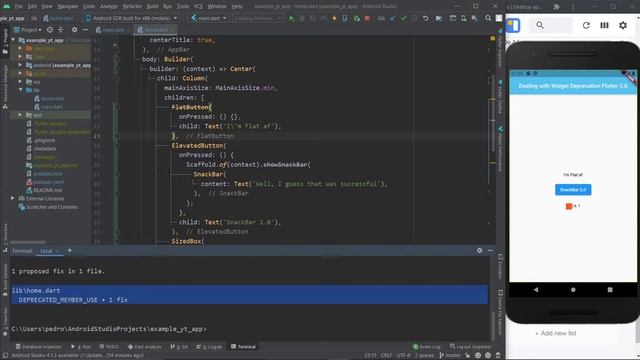Image resolution: width=640 pixels, height=360 pixels.
Task: Locate opened file with the Project target icon
Action: point(50,30)
